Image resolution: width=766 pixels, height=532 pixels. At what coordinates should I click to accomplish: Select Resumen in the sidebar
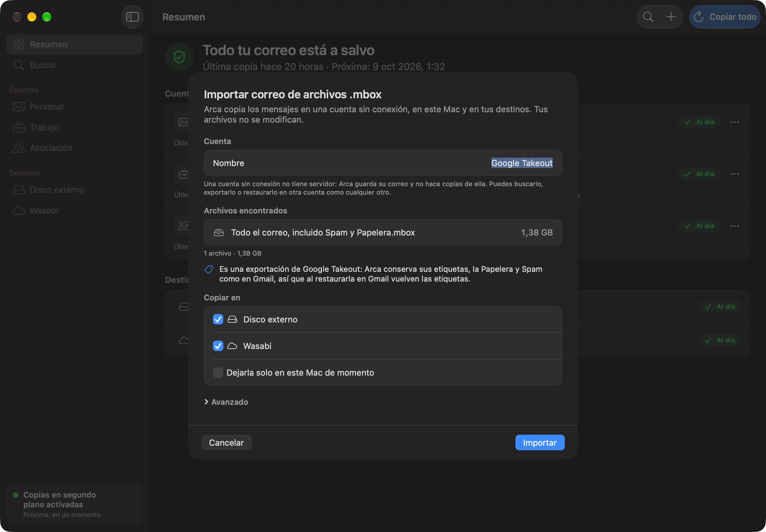[75, 44]
